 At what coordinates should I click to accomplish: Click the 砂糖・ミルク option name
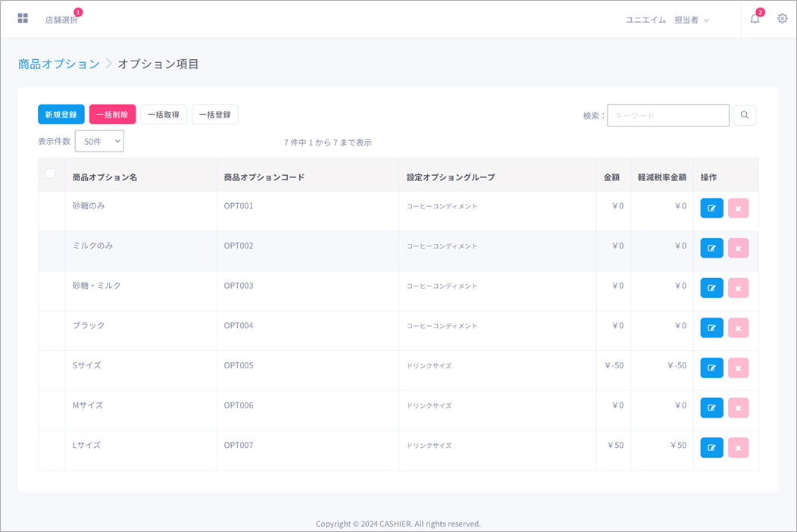coord(96,286)
